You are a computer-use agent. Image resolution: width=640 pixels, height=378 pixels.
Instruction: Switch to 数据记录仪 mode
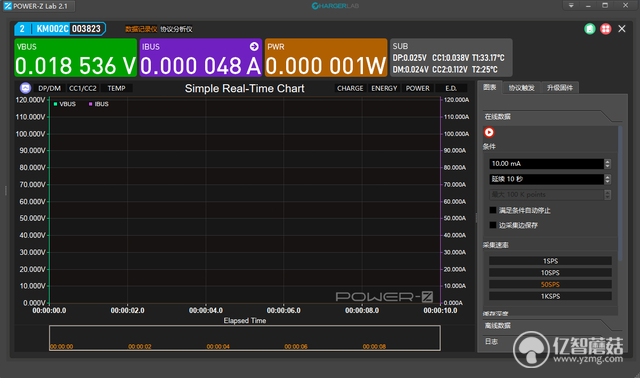pos(141,29)
